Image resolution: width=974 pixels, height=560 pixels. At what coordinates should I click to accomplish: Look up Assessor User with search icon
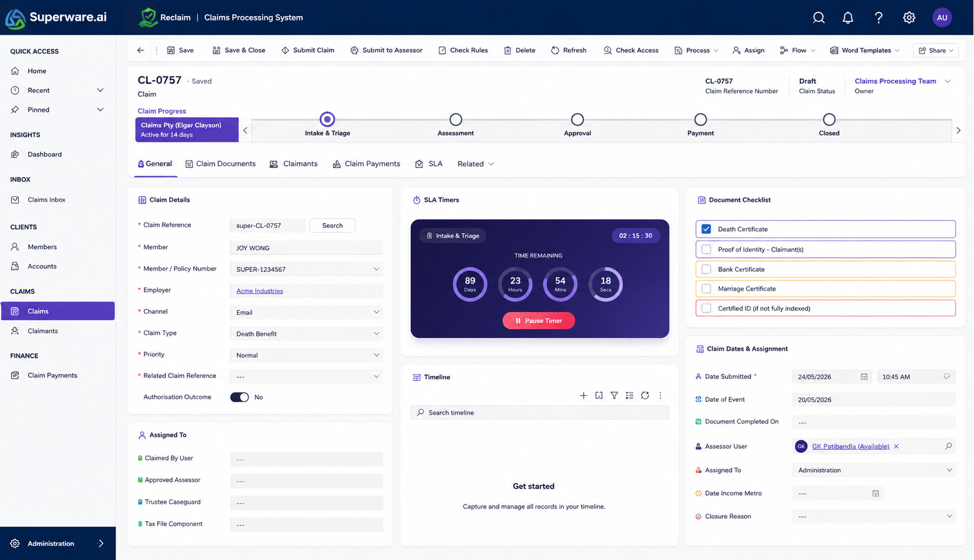click(x=948, y=446)
